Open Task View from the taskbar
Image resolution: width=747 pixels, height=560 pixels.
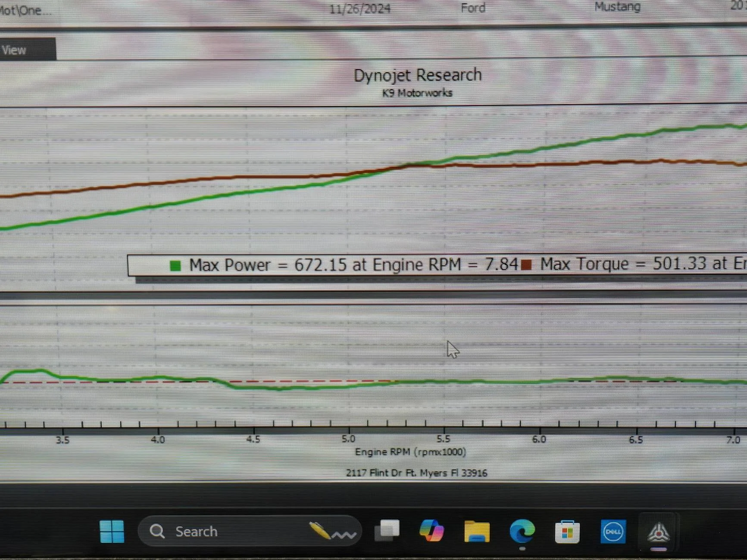[387, 531]
